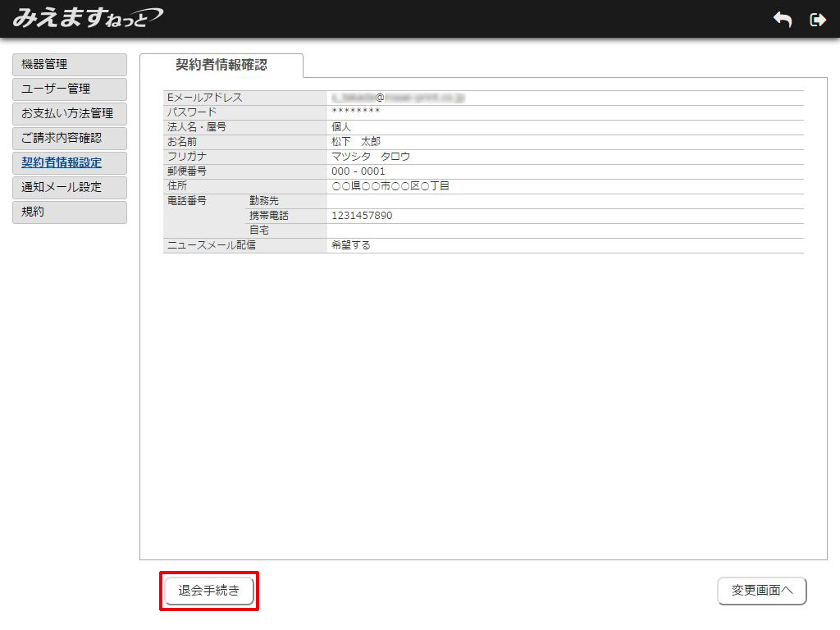The image size is (840, 630).
Task: Open ユーザー管理 in the sidebar
Action: point(70,89)
